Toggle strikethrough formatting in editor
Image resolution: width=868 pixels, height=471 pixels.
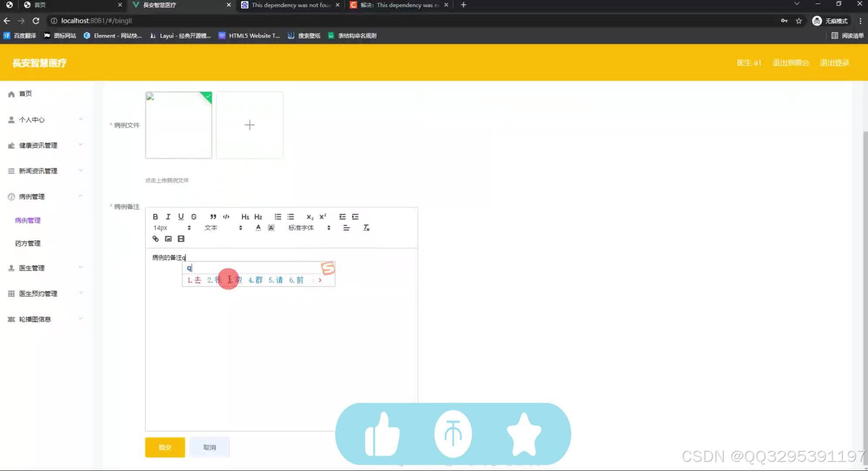point(194,217)
